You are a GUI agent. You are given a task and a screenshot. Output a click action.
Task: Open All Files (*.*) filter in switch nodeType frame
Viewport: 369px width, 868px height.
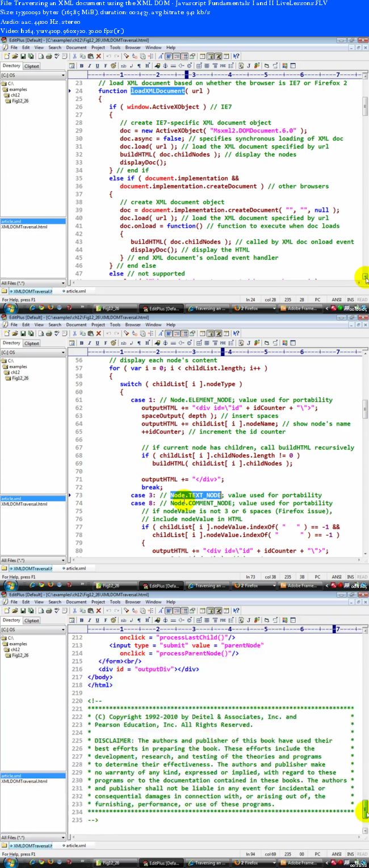point(32,560)
